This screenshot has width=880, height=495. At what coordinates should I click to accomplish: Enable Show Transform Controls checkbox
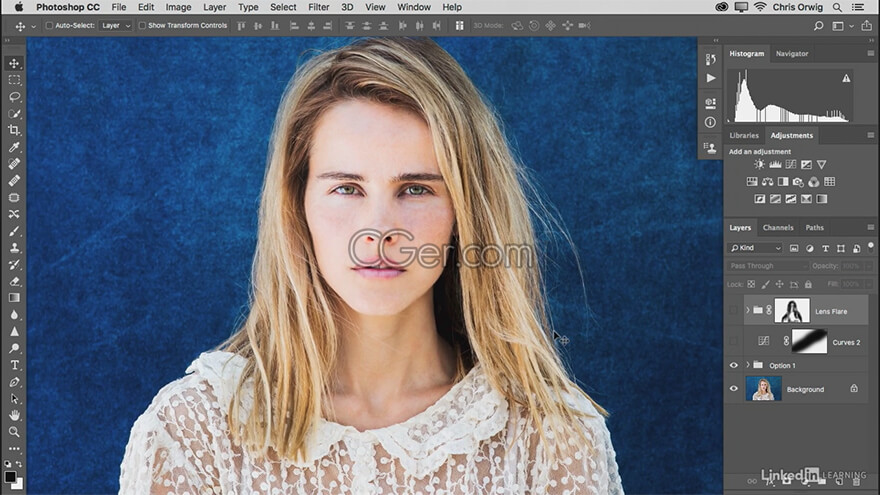pyautogui.click(x=142, y=25)
